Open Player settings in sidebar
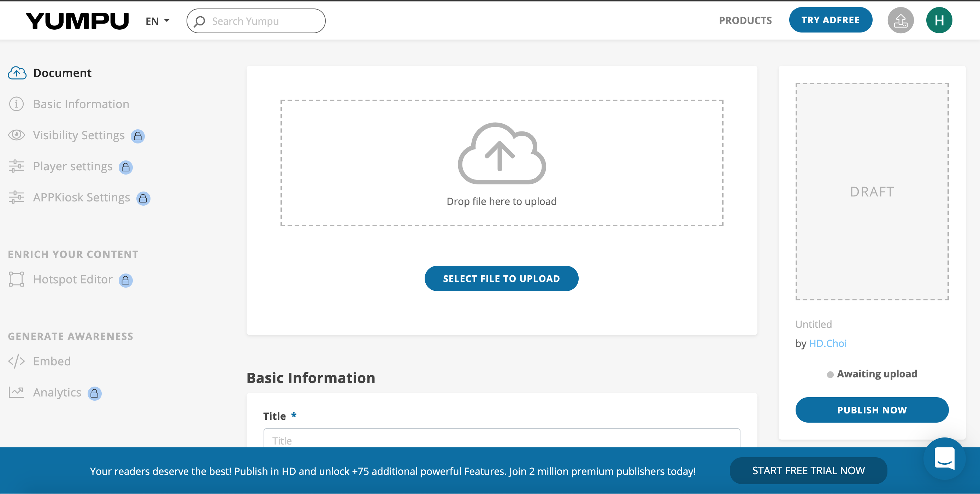980x494 pixels. pyautogui.click(x=73, y=166)
